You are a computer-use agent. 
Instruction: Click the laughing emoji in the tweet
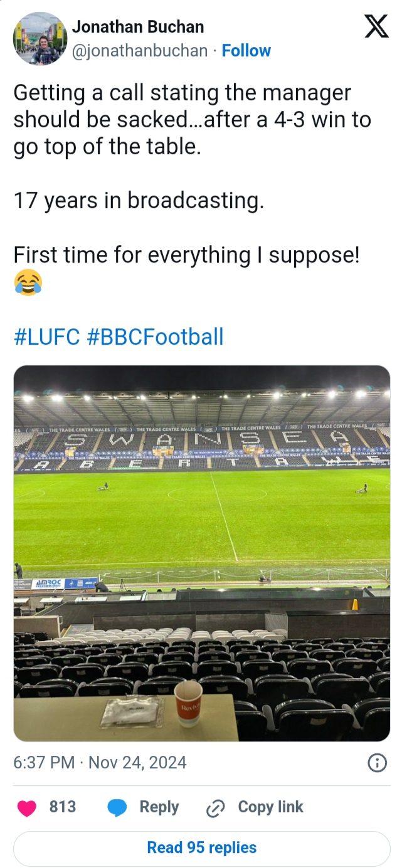point(28,283)
